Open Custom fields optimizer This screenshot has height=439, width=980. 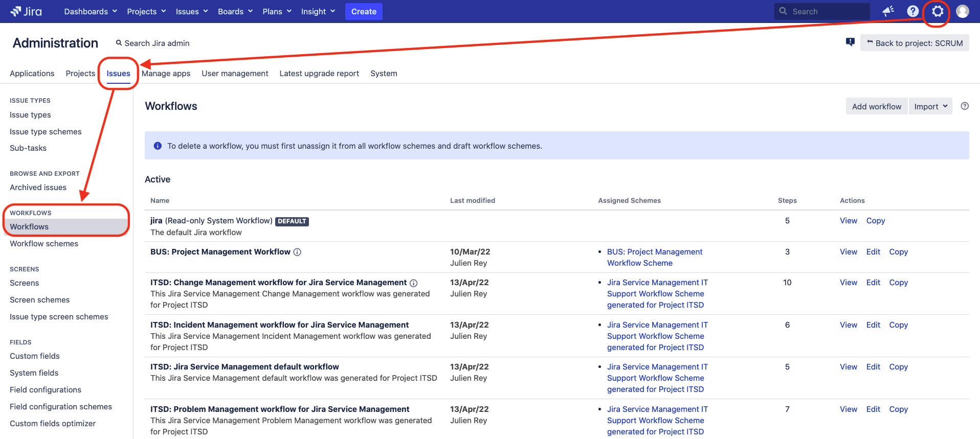click(53, 424)
